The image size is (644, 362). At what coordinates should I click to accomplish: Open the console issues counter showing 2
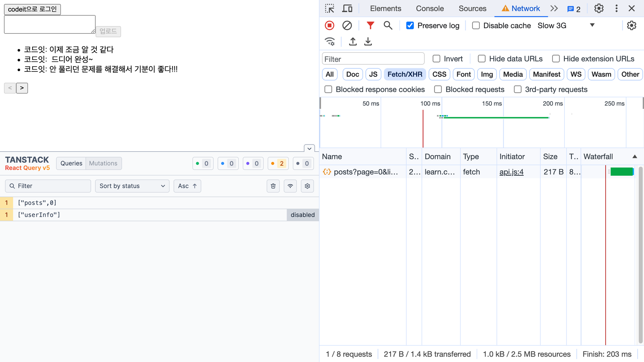(574, 9)
